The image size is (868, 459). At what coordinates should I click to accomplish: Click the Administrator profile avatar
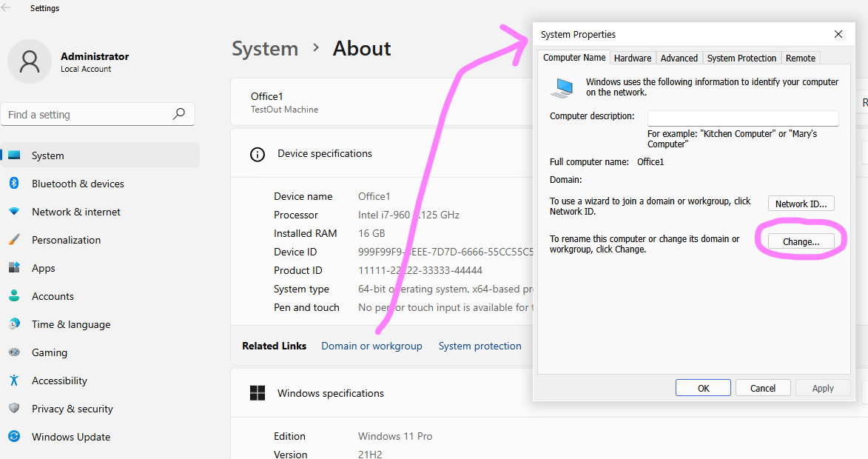tap(30, 61)
